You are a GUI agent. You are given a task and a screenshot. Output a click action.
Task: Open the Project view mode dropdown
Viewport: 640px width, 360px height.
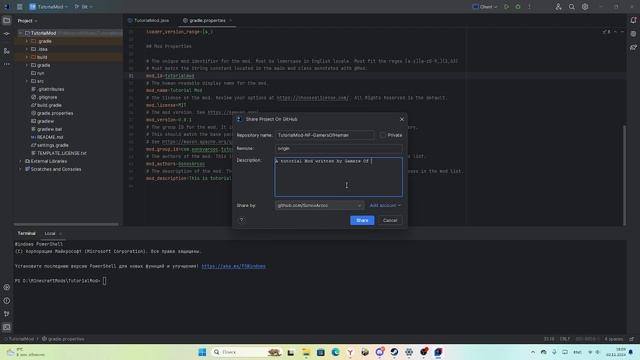click(x=27, y=20)
